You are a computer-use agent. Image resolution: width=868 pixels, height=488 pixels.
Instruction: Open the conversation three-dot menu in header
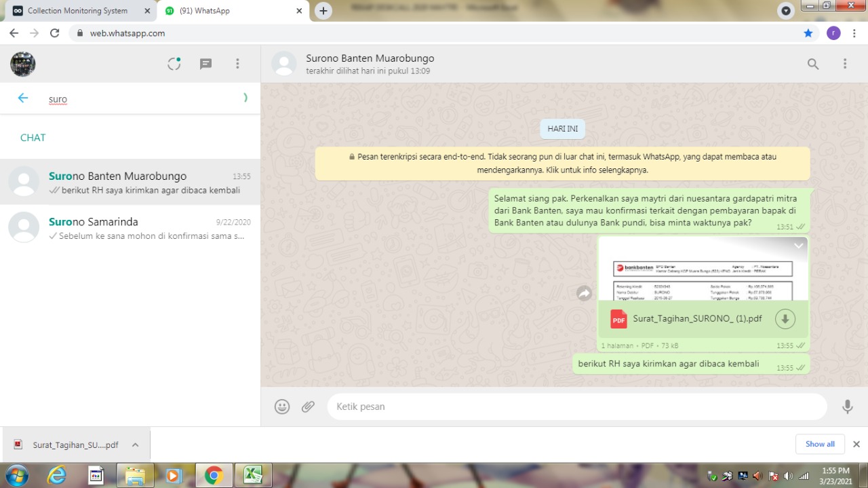tap(845, 64)
